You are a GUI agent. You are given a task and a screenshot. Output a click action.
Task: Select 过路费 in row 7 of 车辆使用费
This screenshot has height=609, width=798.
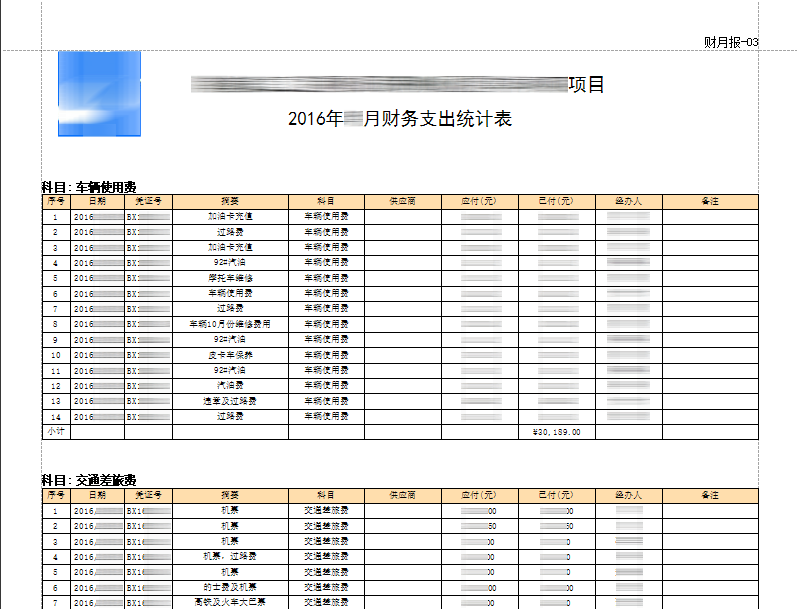[230, 309]
